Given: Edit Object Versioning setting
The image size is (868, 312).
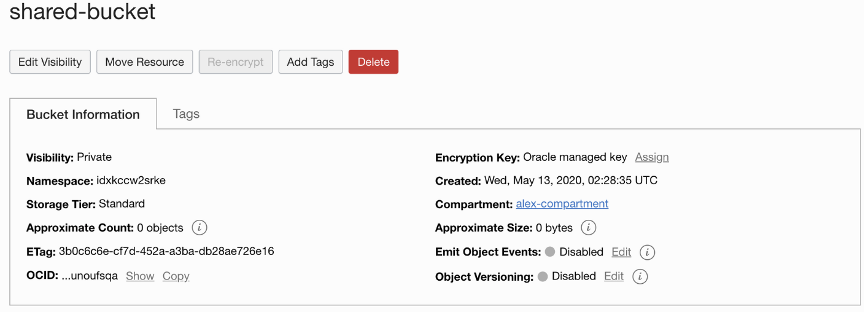Looking at the screenshot, I should point(614,276).
